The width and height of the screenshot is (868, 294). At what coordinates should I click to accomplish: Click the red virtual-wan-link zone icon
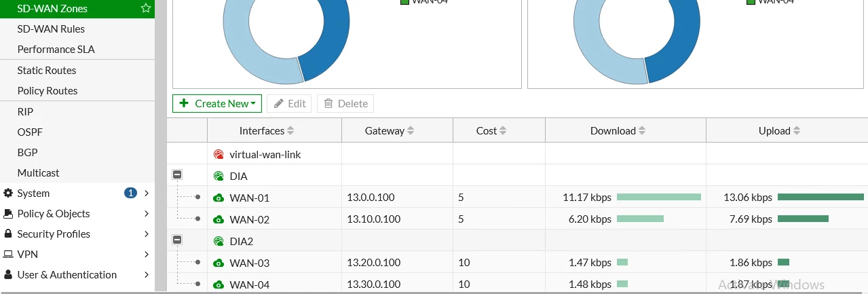point(219,155)
